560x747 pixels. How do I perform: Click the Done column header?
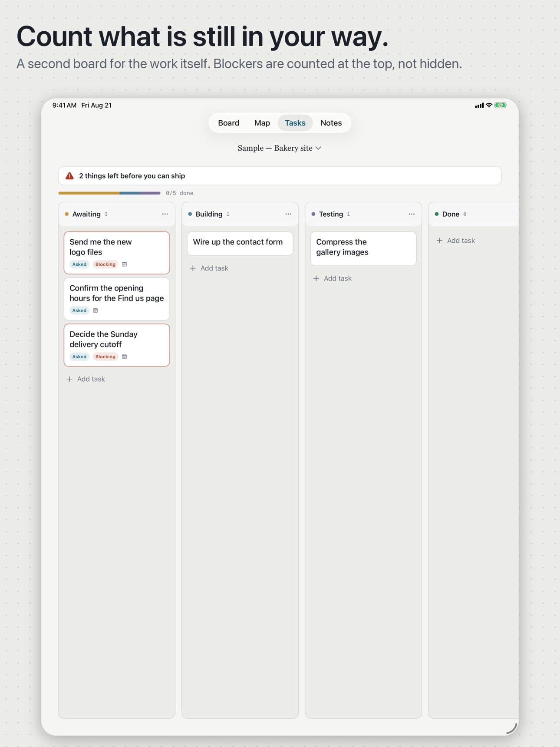473,214
